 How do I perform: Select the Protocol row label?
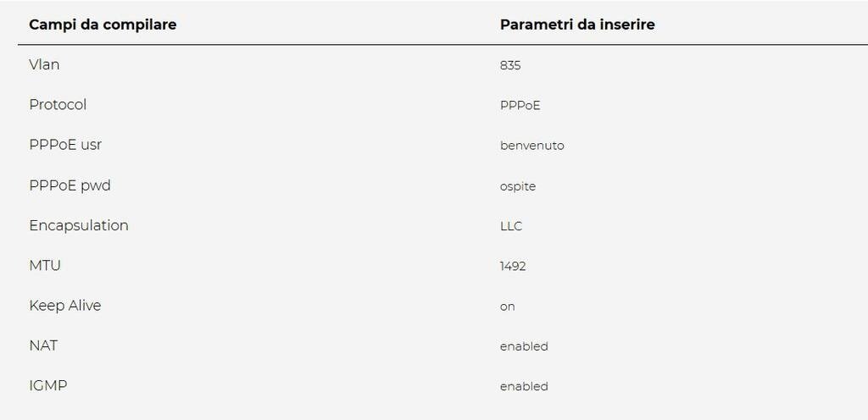[x=58, y=105]
